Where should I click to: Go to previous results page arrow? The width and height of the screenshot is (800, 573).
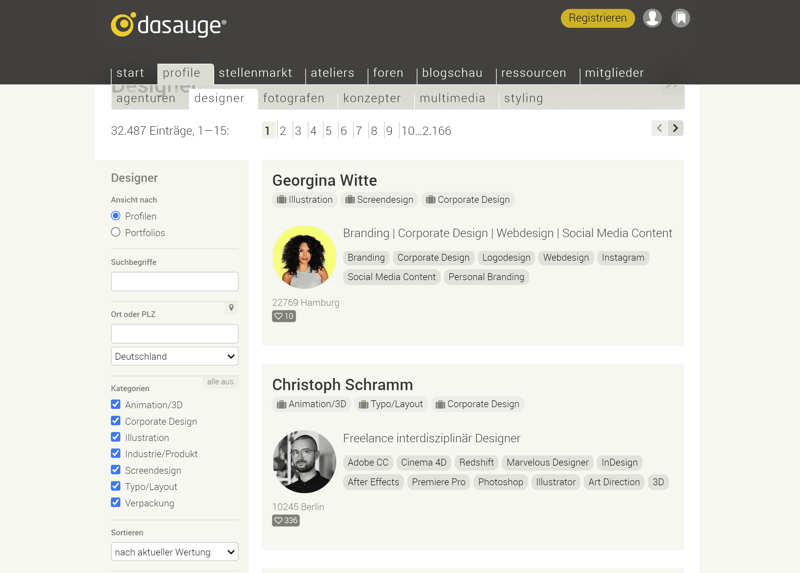click(659, 128)
